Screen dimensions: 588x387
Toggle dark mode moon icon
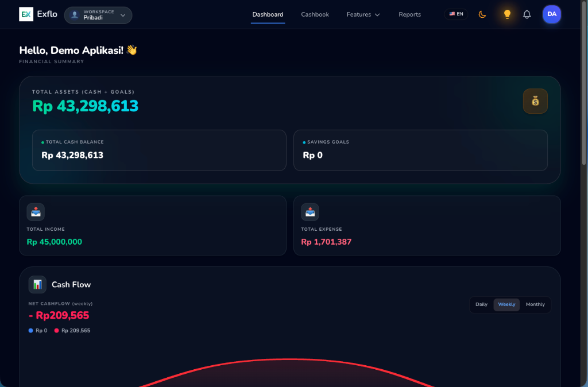tap(482, 14)
